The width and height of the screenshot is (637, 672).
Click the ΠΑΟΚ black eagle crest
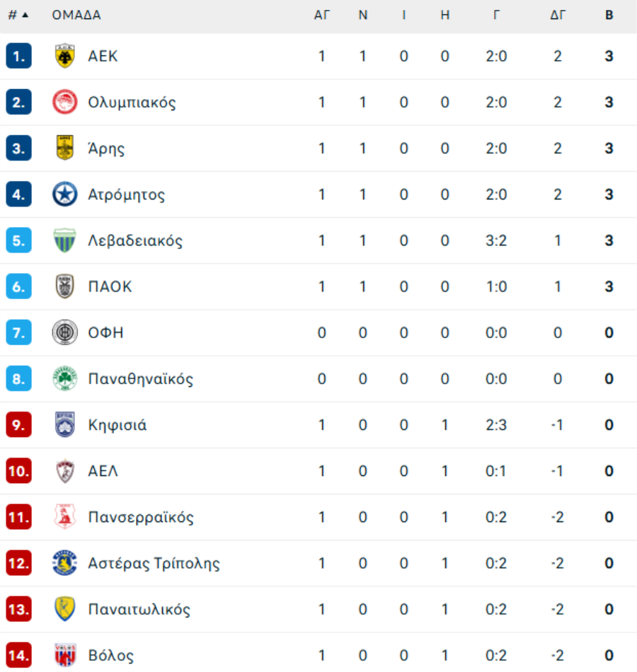[65, 286]
